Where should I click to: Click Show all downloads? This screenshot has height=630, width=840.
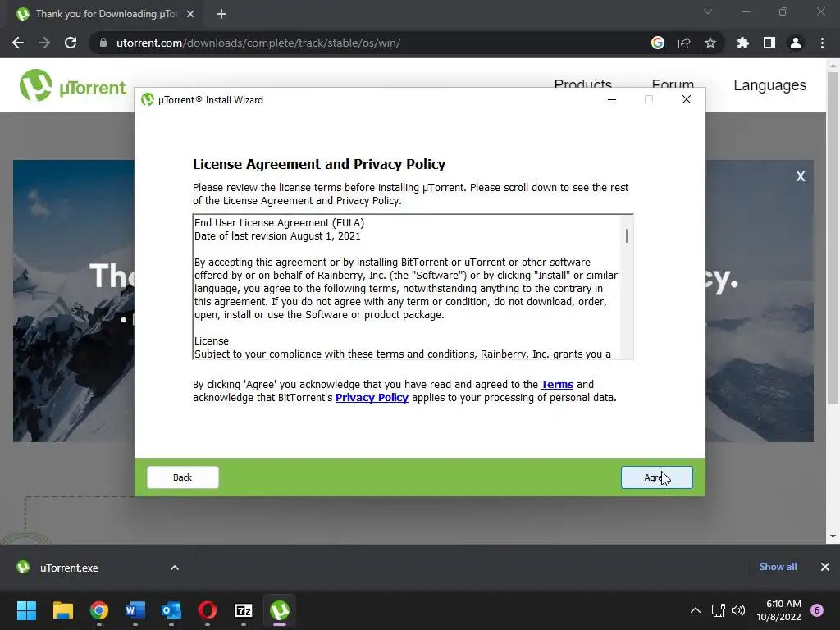point(778,567)
